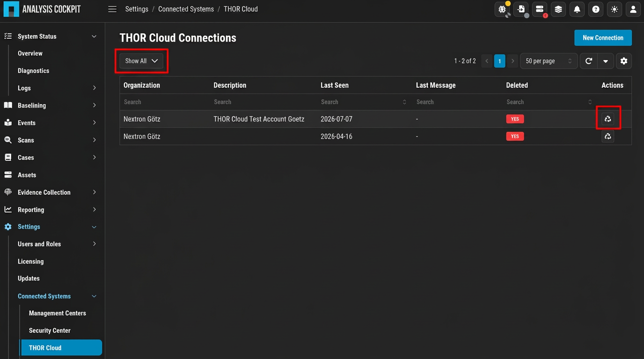The height and width of the screenshot is (359, 644).
Task: Open Licensing in the sidebar
Action: point(30,261)
